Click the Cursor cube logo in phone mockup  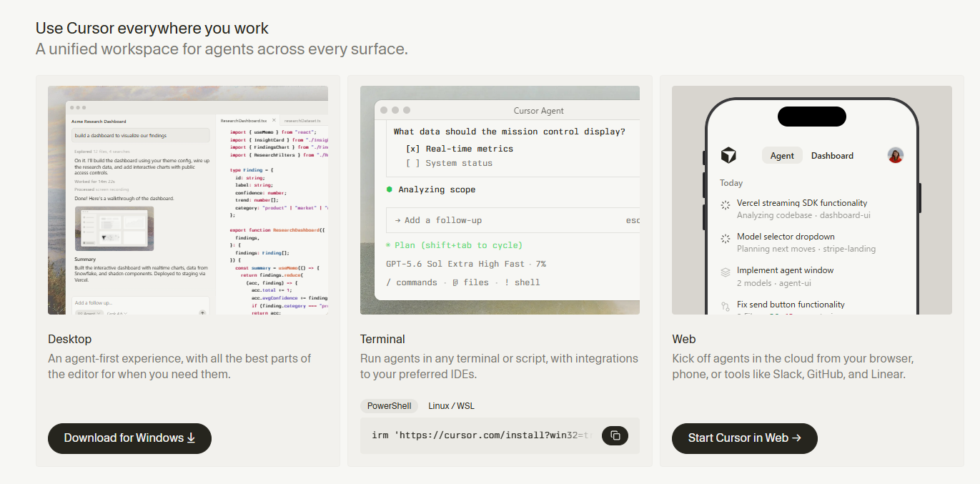click(x=728, y=155)
